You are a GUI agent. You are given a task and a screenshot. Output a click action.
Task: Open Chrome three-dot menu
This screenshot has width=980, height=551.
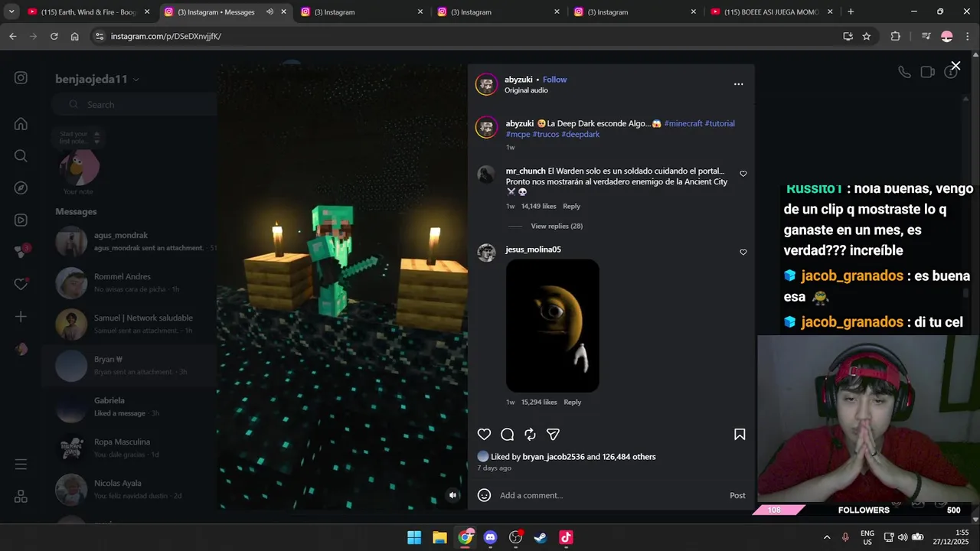pyautogui.click(x=967, y=36)
